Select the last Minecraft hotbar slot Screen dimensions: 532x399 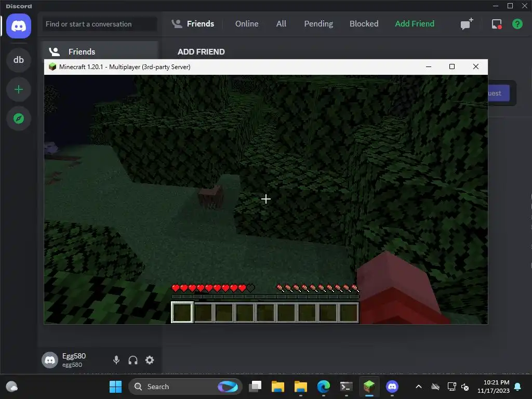tap(349, 312)
